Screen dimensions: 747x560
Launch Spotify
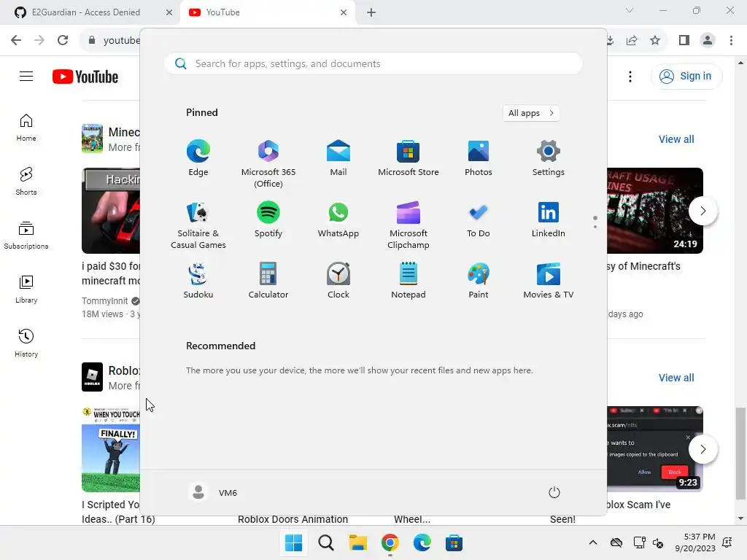point(268,219)
